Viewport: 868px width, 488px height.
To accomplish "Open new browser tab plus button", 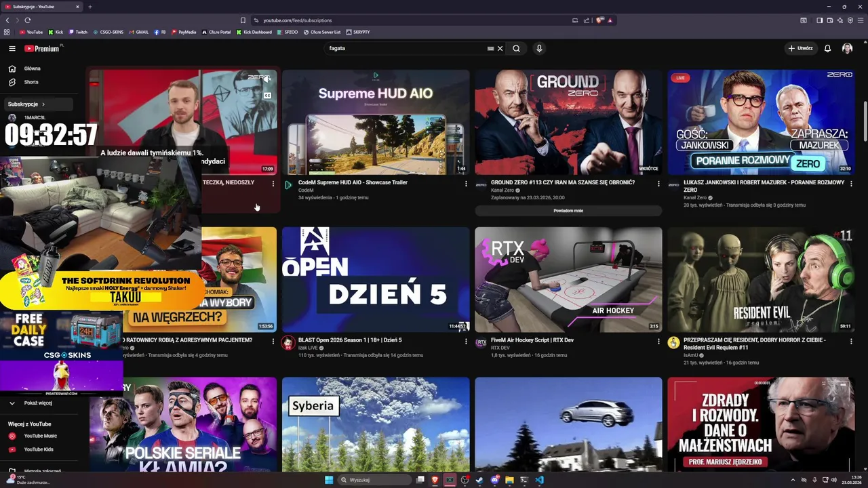I will [90, 7].
